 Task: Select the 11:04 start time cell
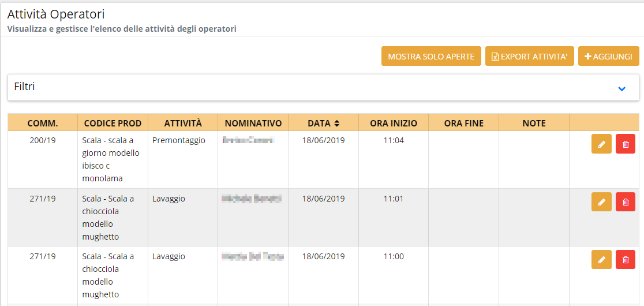[393, 140]
